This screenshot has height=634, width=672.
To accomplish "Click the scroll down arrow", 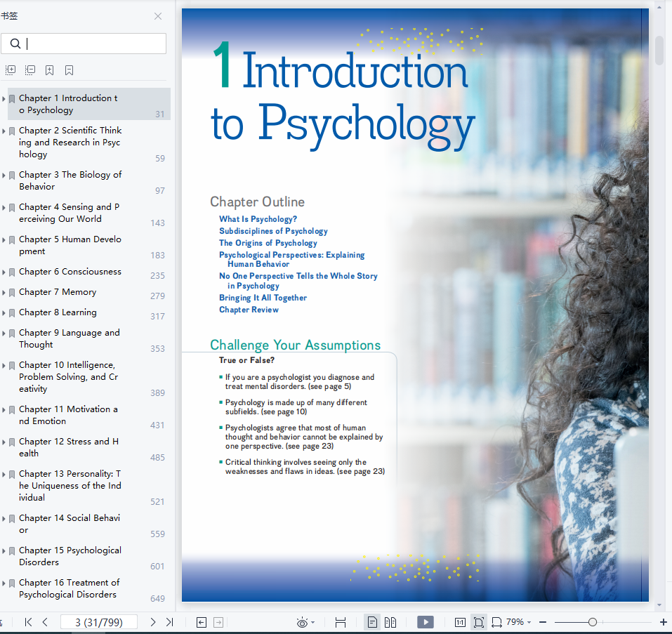I will [x=659, y=605].
